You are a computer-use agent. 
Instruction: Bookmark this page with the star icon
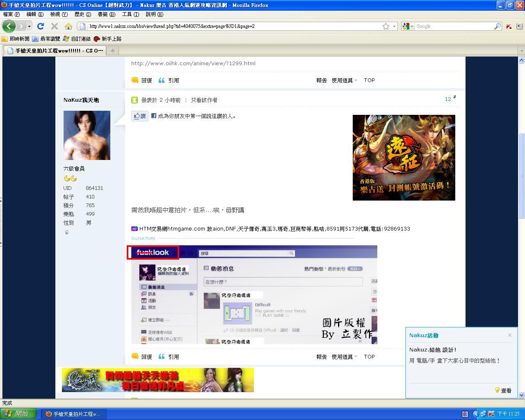point(386,26)
